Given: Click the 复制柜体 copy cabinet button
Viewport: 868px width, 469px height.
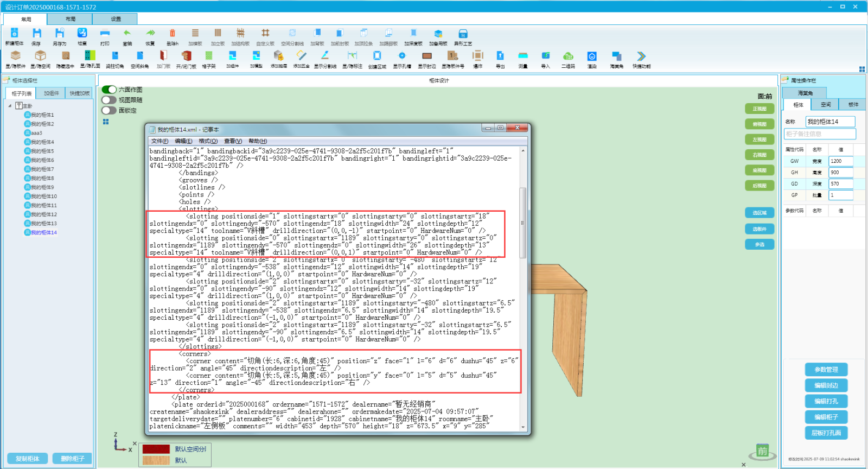Looking at the screenshot, I should point(28,459).
